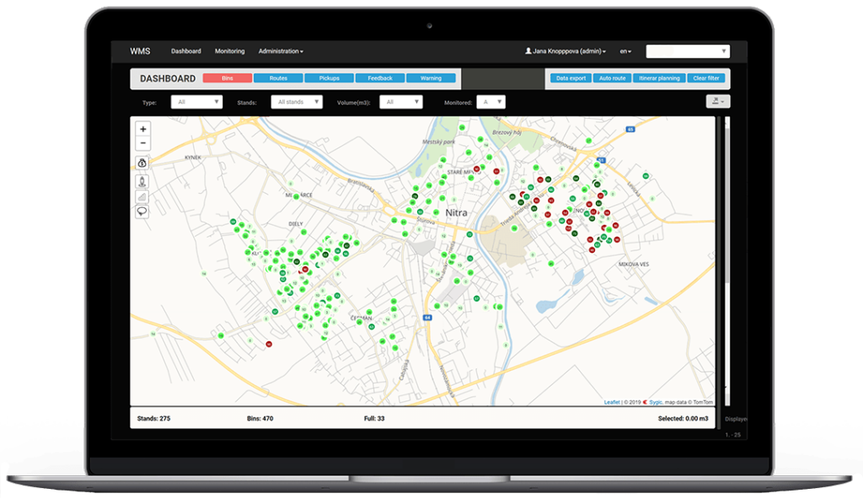The image size is (863, 504).
Task: Click the Clear filter button
Action: pos(707,78)
